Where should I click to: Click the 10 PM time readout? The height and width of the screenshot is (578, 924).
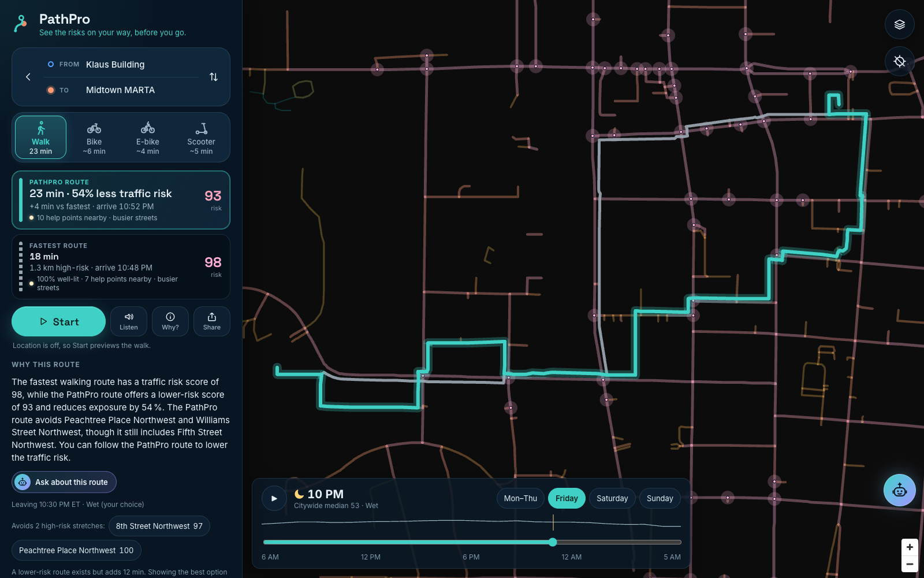(x=326, y=494)
